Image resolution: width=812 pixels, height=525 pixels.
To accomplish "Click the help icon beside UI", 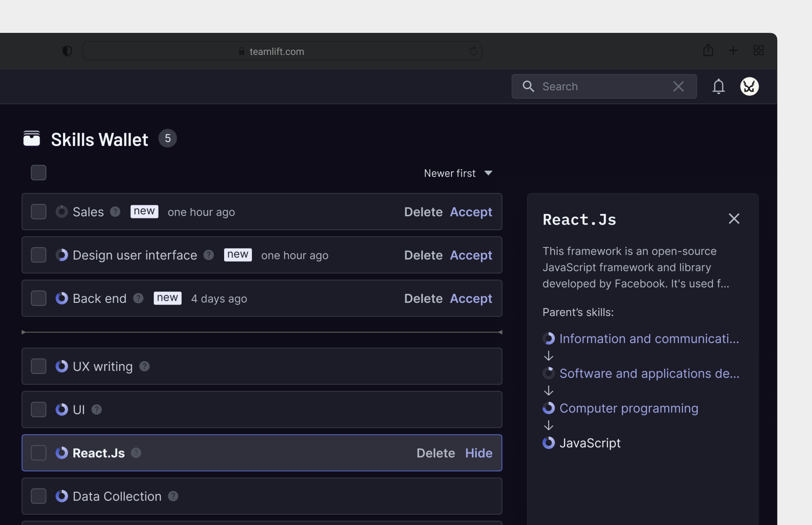I will click(97, 410).
